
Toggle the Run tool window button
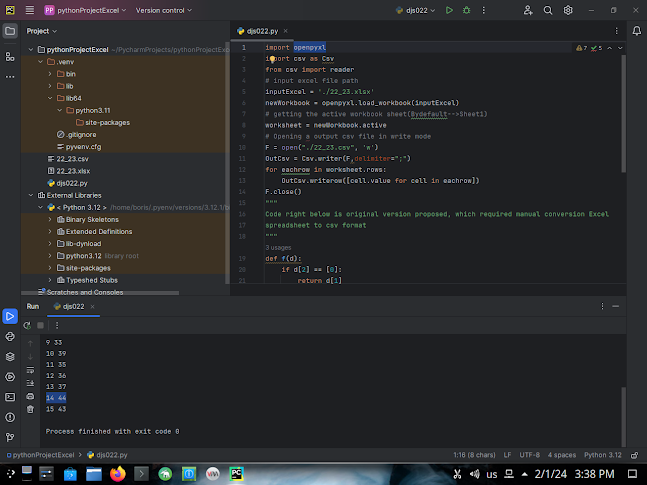point(10,316)
